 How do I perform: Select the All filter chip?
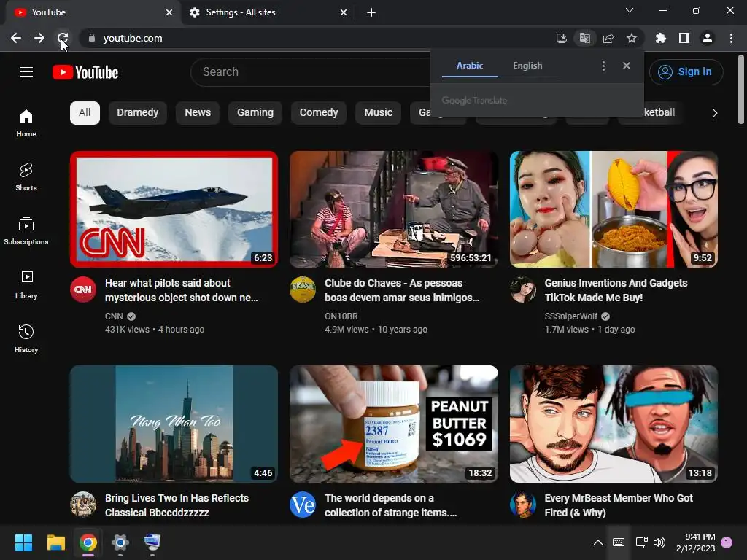point(85,113)
